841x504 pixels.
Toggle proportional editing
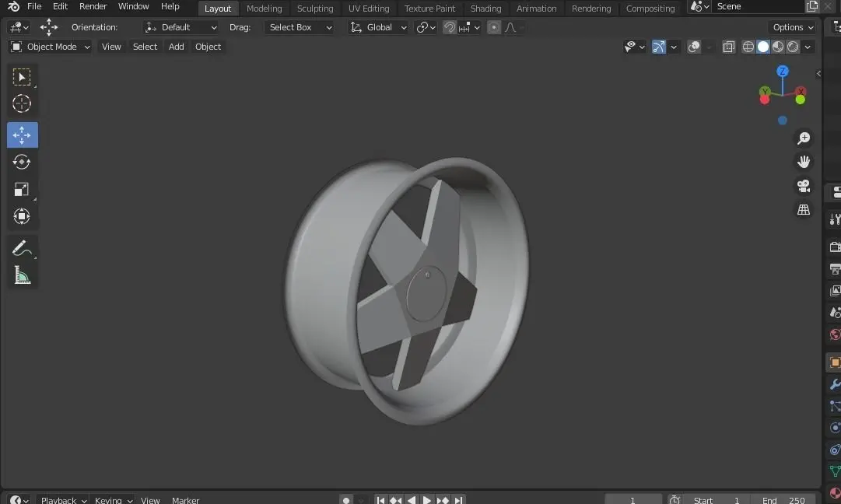(493, 27)
